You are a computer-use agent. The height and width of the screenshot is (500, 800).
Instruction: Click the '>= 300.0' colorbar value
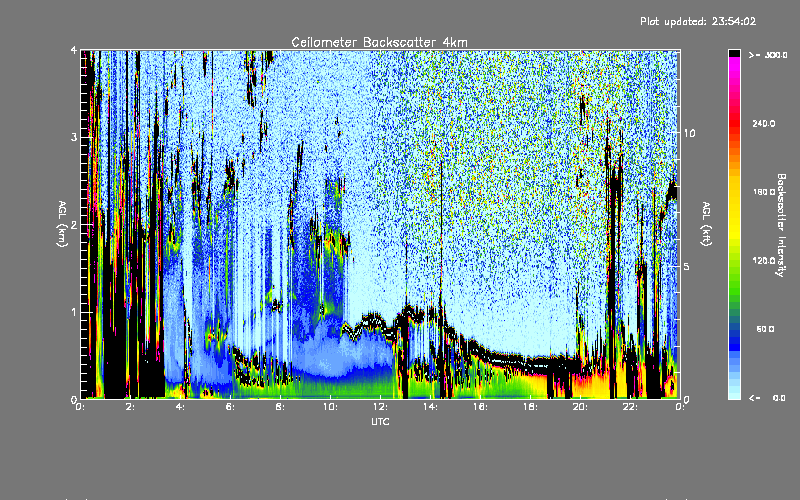tap(767, 55)
